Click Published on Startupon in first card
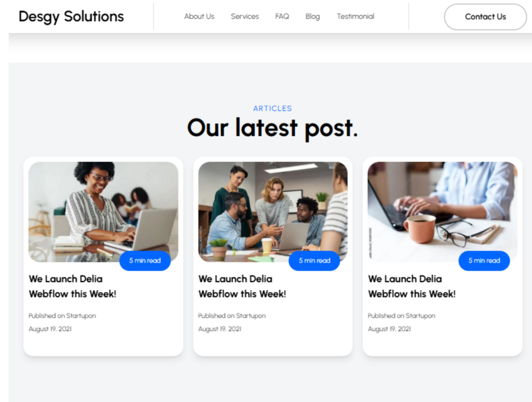The width and height of the screenshot is (532, 402). coord(62,316)
